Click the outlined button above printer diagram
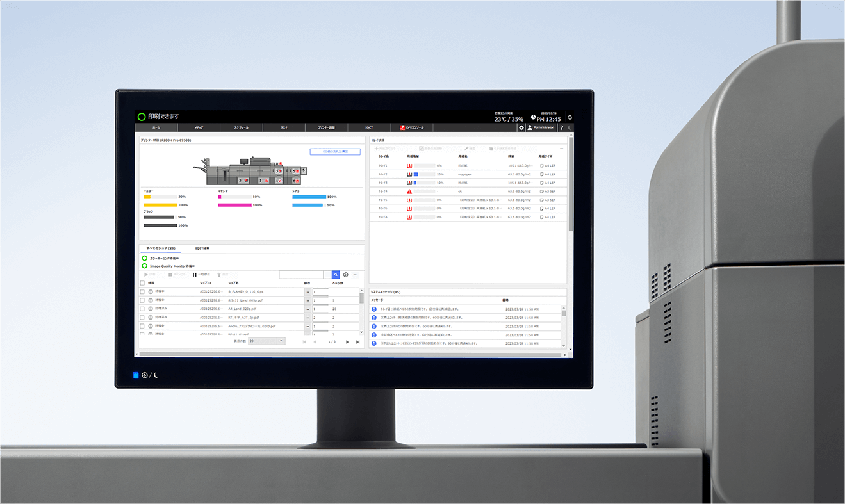Screen dimensions: 845x504 coord(335,152)
